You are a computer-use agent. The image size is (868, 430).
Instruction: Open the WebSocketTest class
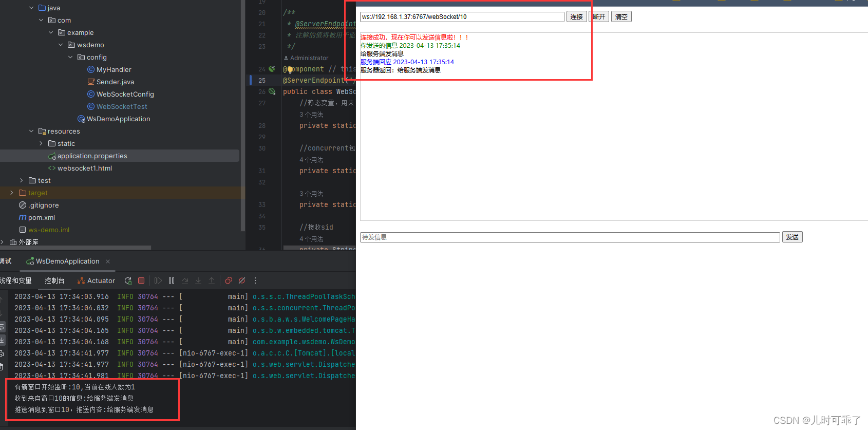(x=122, y=106)
